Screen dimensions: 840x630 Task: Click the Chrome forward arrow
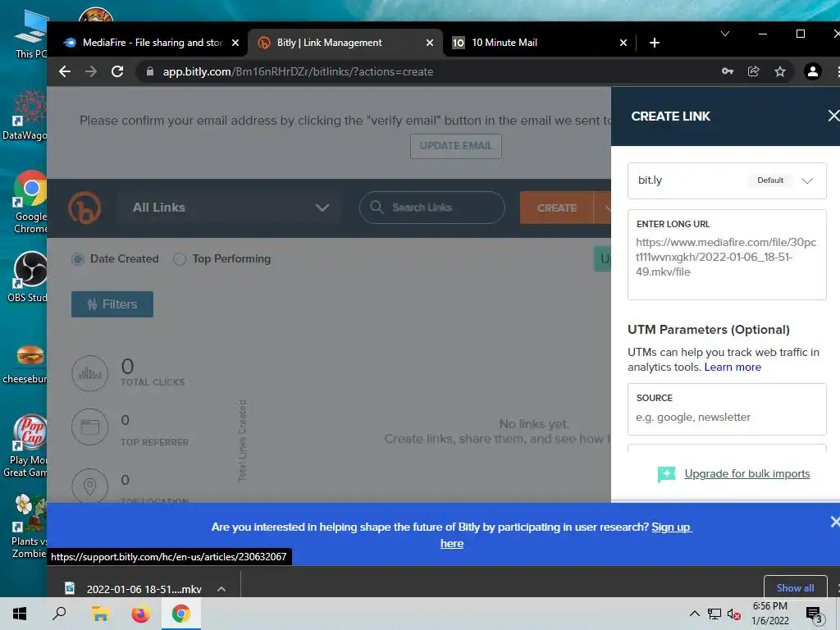91,71
